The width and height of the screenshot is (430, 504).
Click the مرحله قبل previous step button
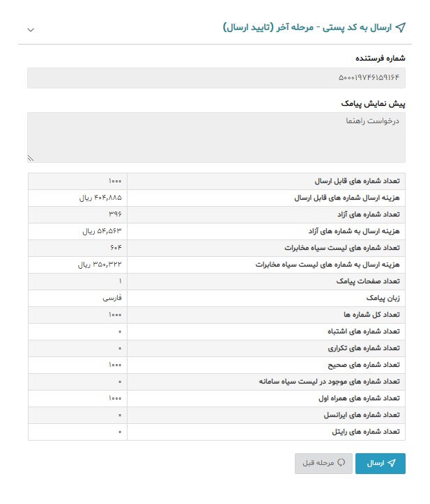point(323,463)
